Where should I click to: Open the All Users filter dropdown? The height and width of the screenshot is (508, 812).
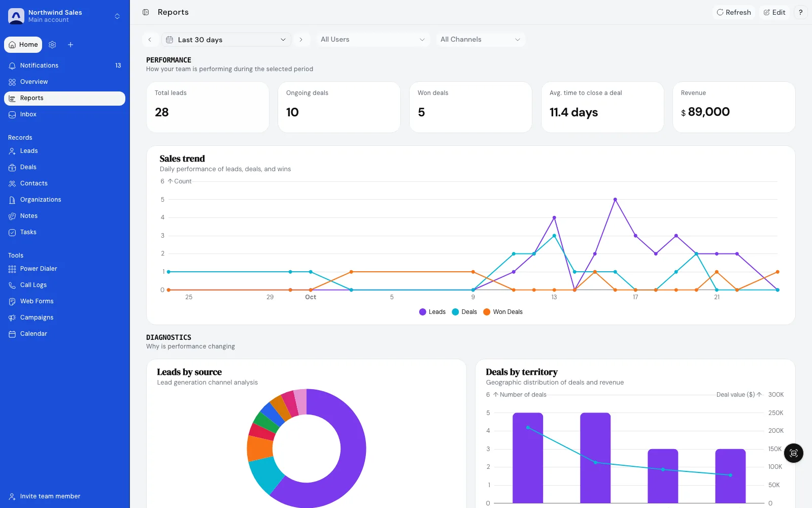click(373, 40)
